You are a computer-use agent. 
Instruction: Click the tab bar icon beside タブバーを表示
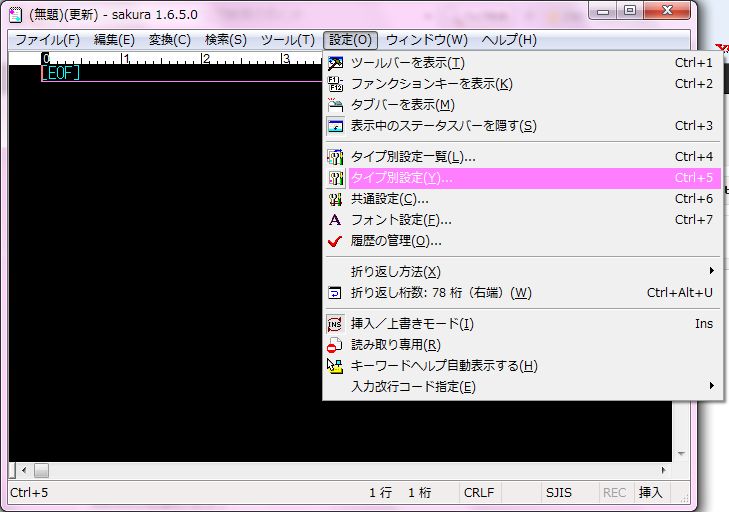(335, 105)
